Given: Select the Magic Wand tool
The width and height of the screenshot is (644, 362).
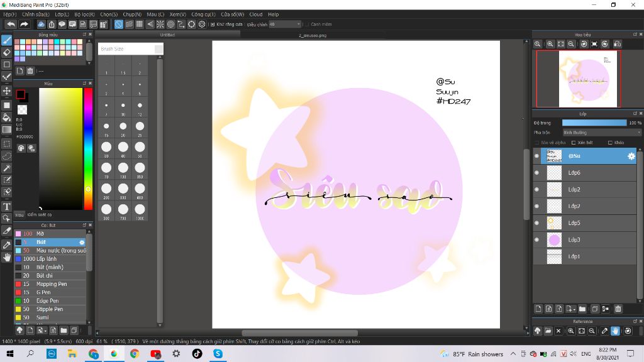Looking at the screenshot, I should [x=6, y=168].
